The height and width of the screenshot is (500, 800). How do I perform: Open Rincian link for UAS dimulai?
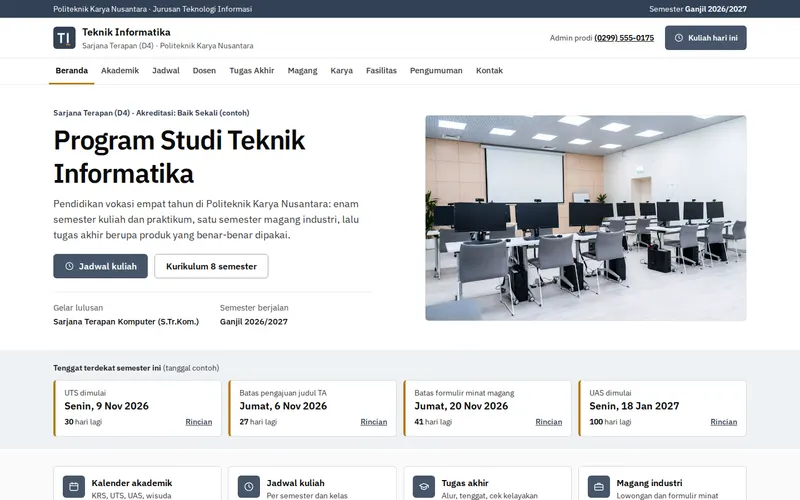tap(723, 422)
